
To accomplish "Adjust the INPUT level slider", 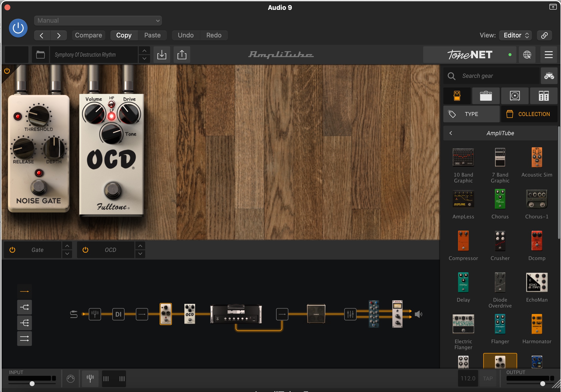I will (x=32, y=384).
